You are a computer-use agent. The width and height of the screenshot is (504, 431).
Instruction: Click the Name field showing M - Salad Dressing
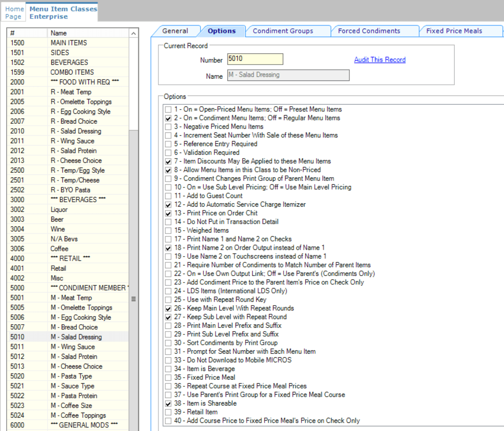288,75
